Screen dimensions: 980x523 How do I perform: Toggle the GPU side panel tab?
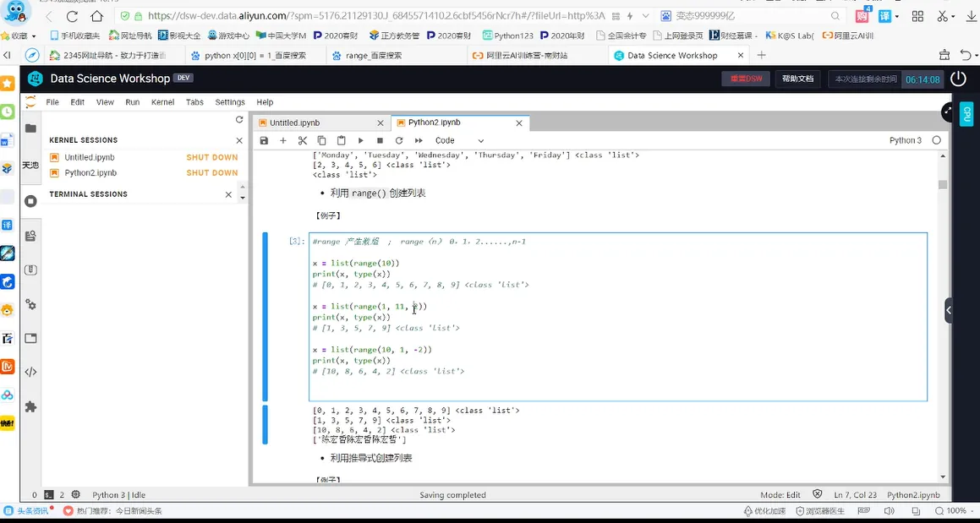(x=966, y=113)
